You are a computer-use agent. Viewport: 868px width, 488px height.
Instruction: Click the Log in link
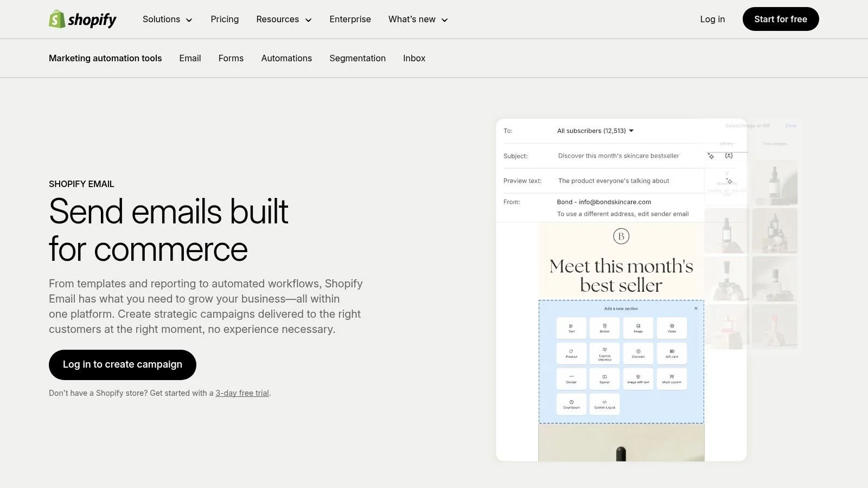coord(712,20)
